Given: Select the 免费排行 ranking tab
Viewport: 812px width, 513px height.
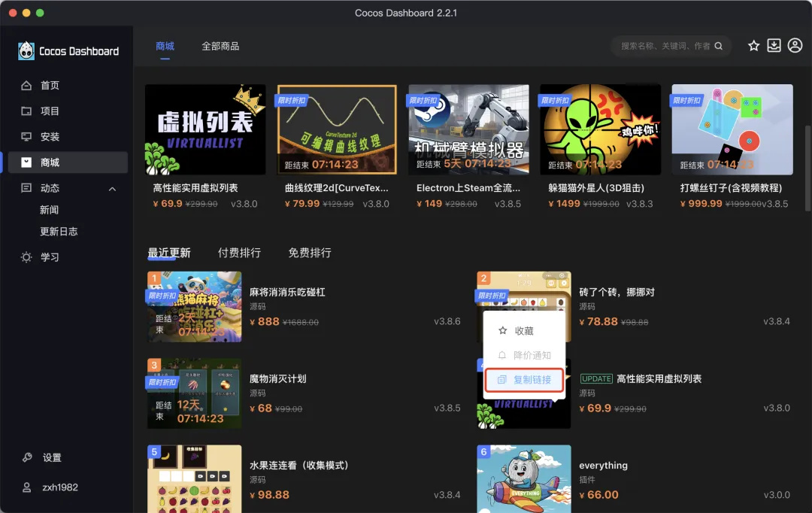Looking at the screenshot, I should [x=310, y=253].
